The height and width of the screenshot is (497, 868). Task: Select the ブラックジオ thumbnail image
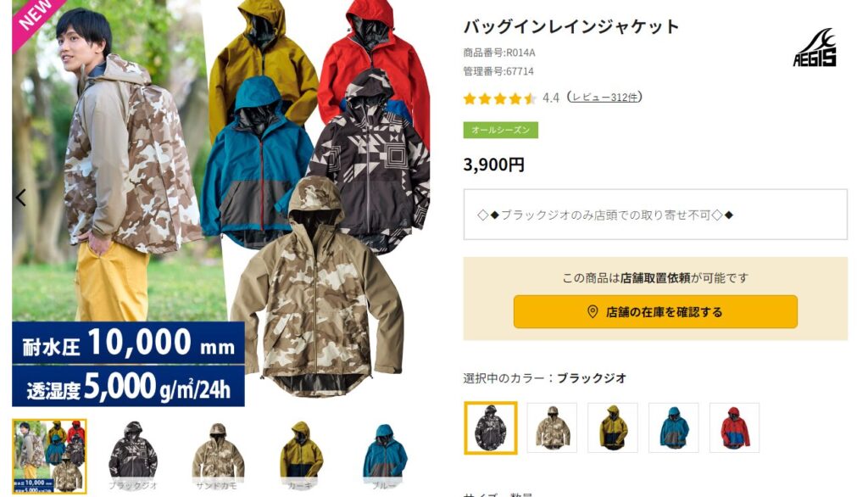(133, 456)
